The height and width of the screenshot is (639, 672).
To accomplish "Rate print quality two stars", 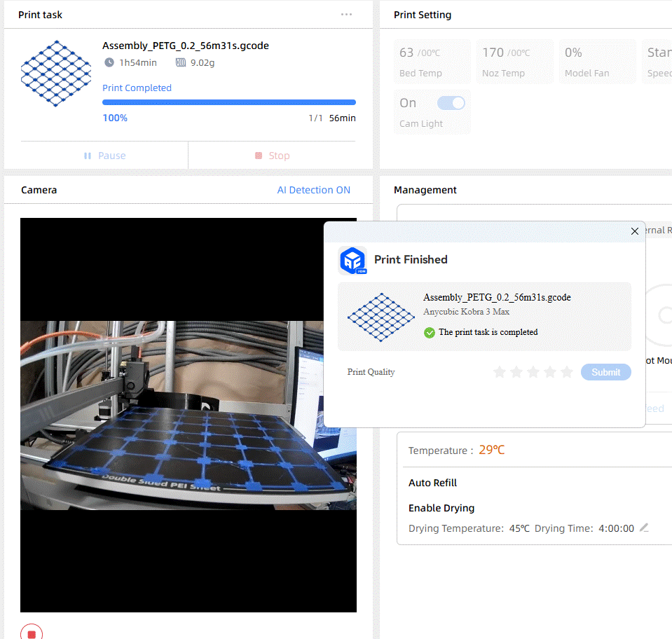I will [516, 371].
